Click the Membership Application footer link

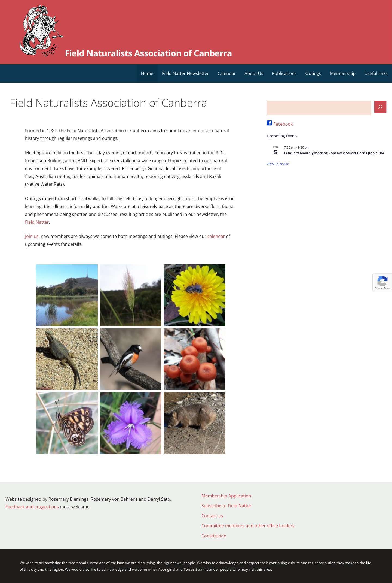pos(226,496)
